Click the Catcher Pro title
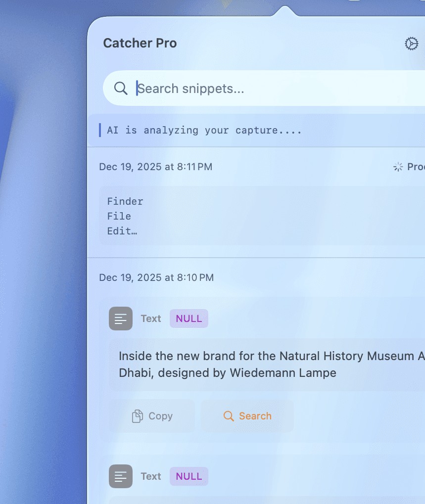 tap(140, 44)
